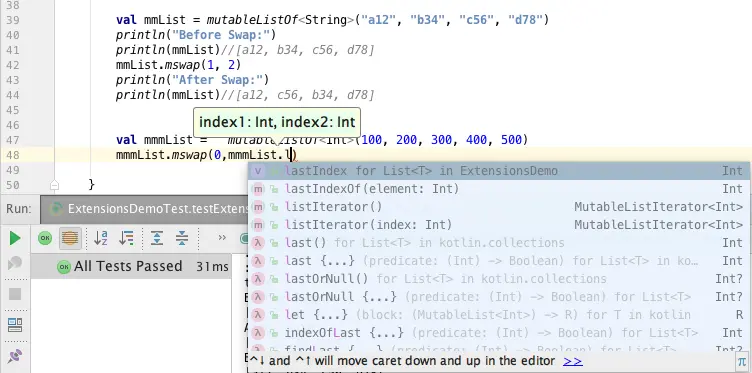Screen dimensions: 752x373
Task: Select the All Tests Passed result row
Action: pyautogui.click(x=130, y=267)
